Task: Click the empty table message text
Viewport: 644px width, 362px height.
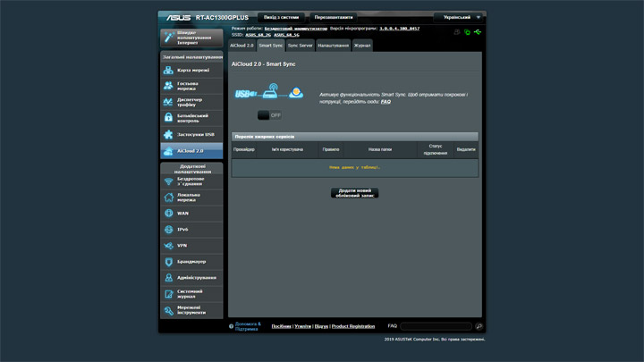Action: pos(354,167)
